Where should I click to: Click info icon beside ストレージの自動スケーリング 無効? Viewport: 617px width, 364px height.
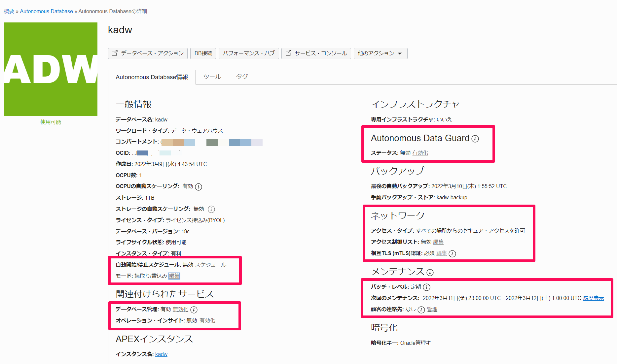211,209
